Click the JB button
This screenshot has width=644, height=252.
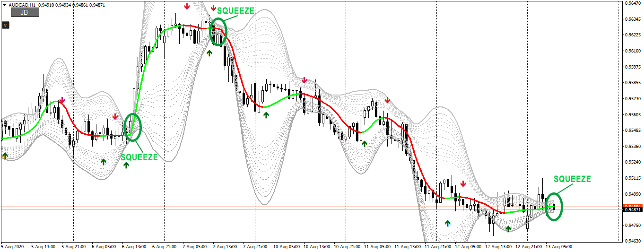[24, 13]
